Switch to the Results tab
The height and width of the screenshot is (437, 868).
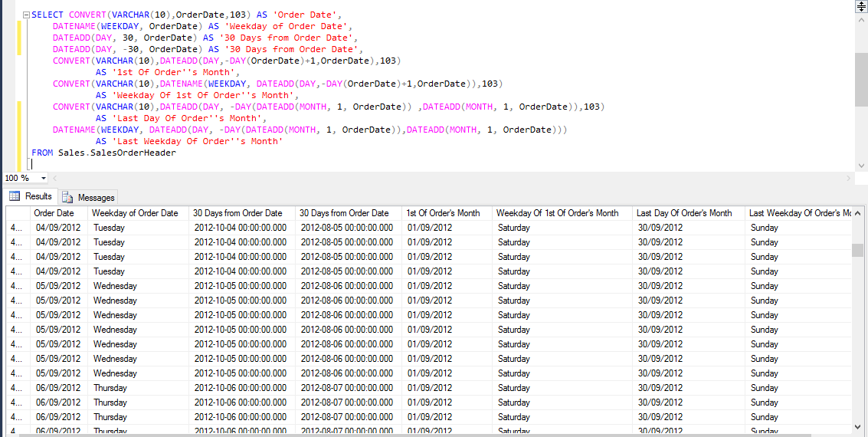(31, 196)
